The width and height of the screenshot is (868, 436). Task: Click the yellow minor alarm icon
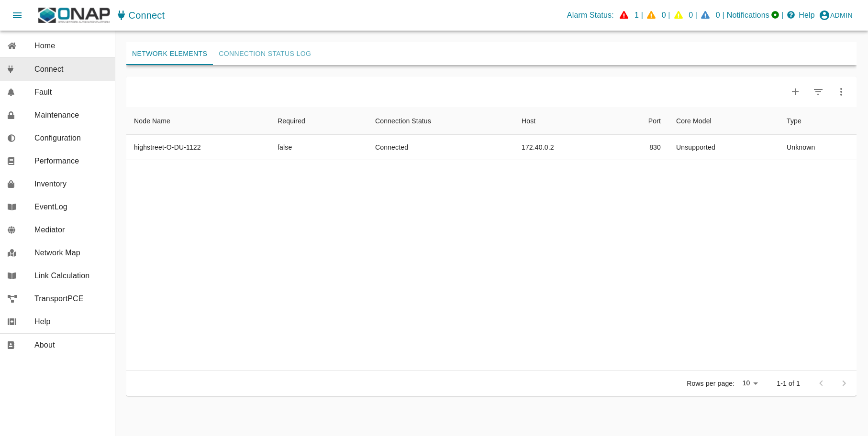679,15
